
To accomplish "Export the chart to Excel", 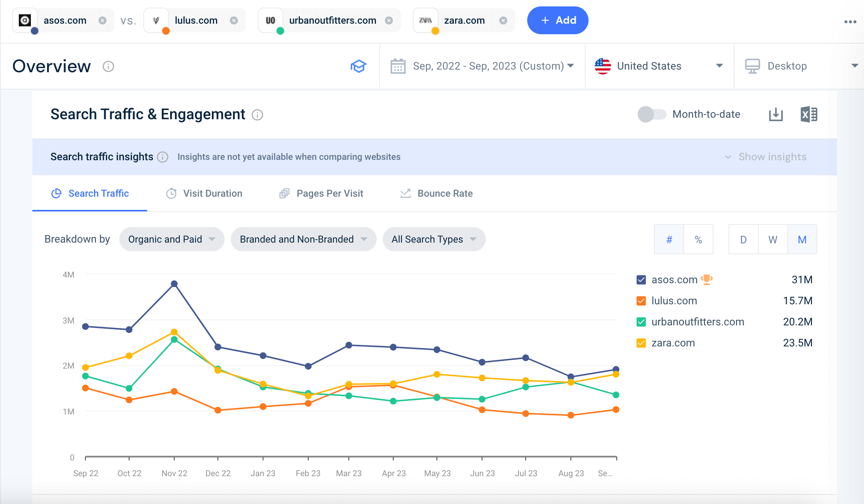I will click(808, 114).
